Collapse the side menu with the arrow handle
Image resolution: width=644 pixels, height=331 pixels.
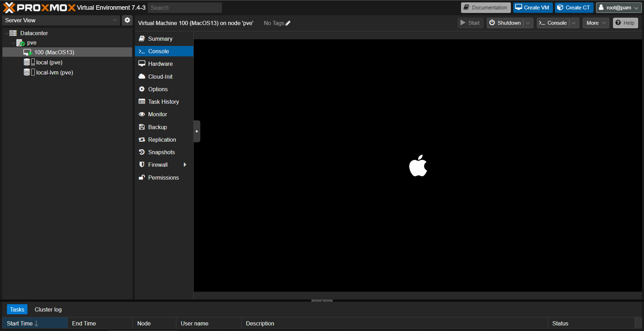point(197,131)
